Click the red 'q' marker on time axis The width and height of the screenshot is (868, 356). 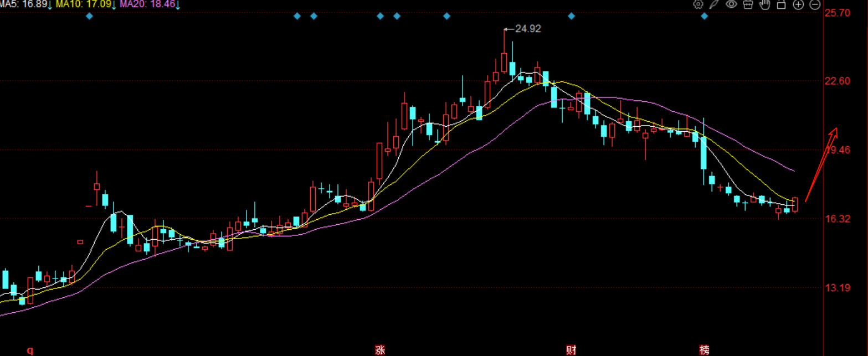pos(30,350)
